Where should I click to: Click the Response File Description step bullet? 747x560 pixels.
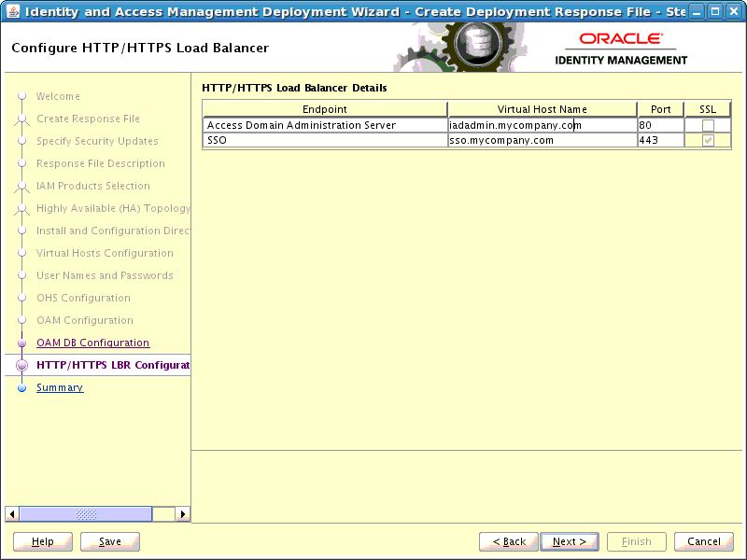coord(21,163)
